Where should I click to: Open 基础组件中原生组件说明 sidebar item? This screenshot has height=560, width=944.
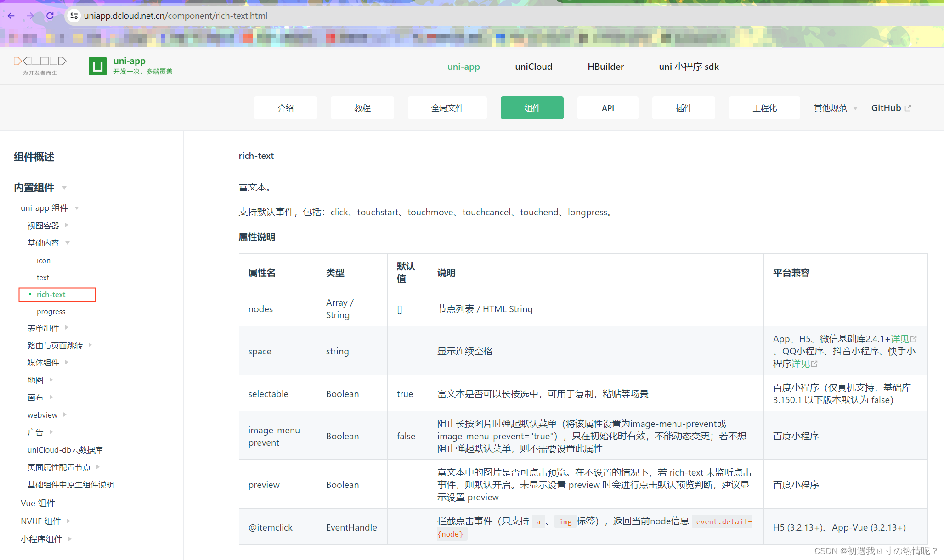click(71, 485)
